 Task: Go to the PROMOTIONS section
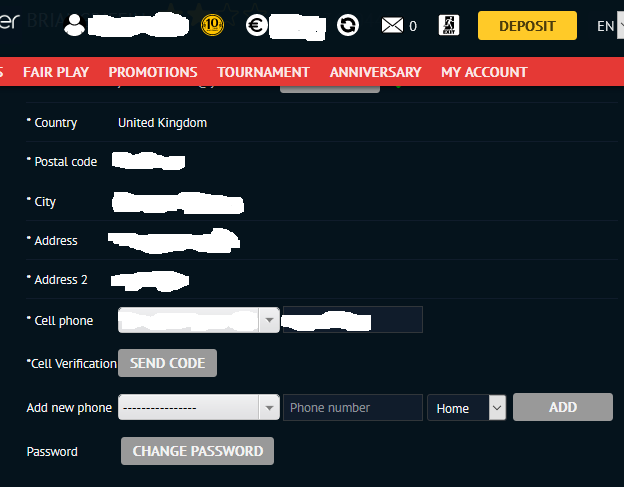click(153, 72)
